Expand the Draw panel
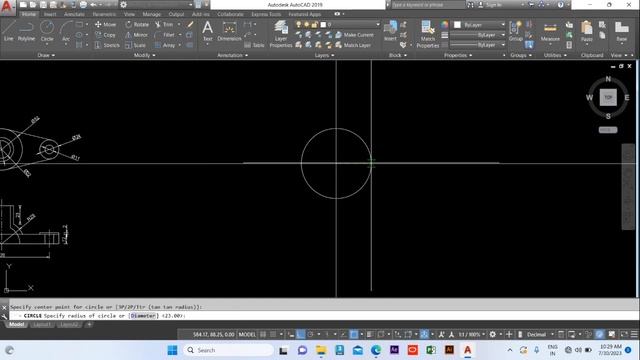 pos(46,55)
